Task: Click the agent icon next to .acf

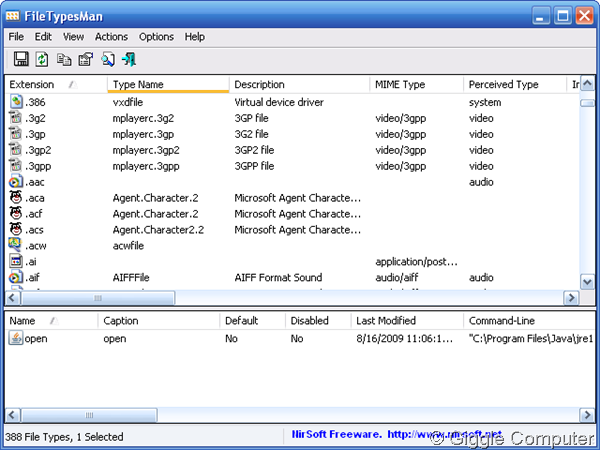Action: tap(16, 214)
